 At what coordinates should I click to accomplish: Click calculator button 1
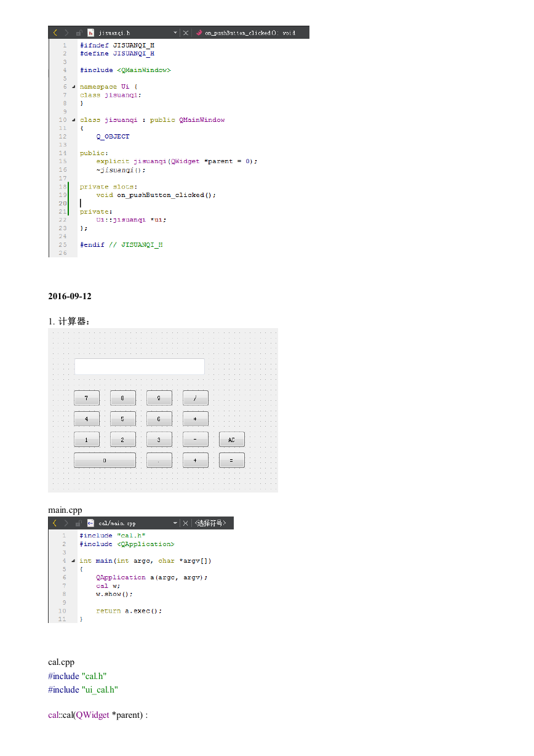pyautogui.click(x=87, y=440)
